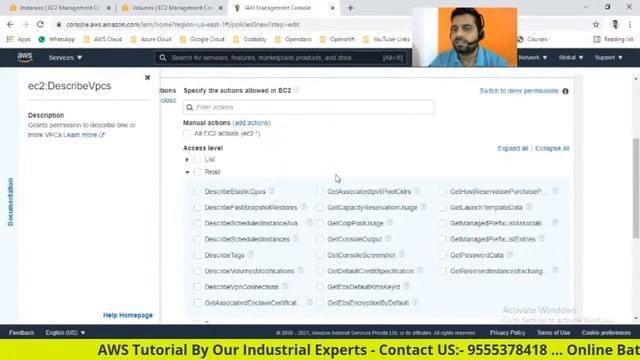Click help icon next to DescribeElasticGpus
This screenshot has width=640, height=360.
272,191
